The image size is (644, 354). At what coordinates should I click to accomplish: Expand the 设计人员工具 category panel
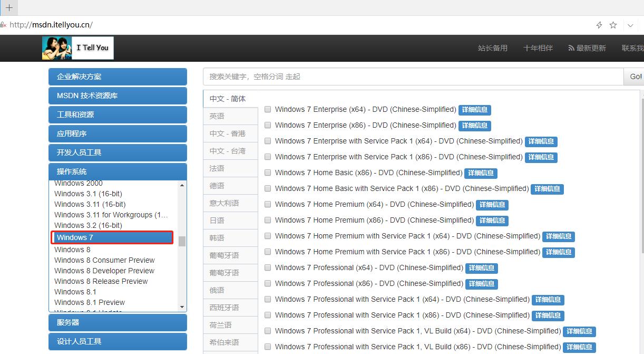pos(117,341)
